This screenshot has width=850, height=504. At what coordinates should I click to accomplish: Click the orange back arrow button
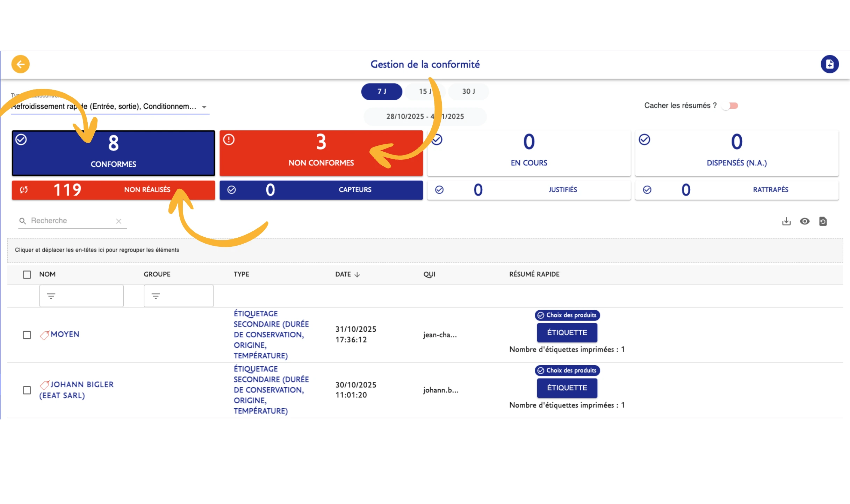pos(20,64)
